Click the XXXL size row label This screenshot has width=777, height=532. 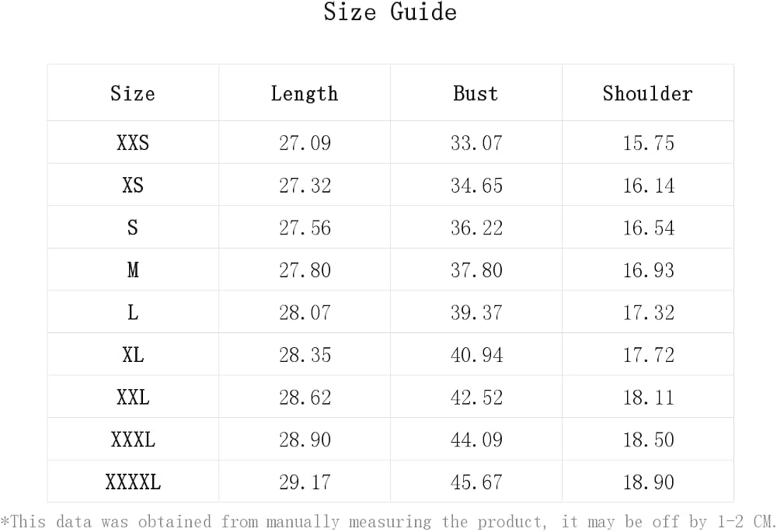[x=133, y=440]
